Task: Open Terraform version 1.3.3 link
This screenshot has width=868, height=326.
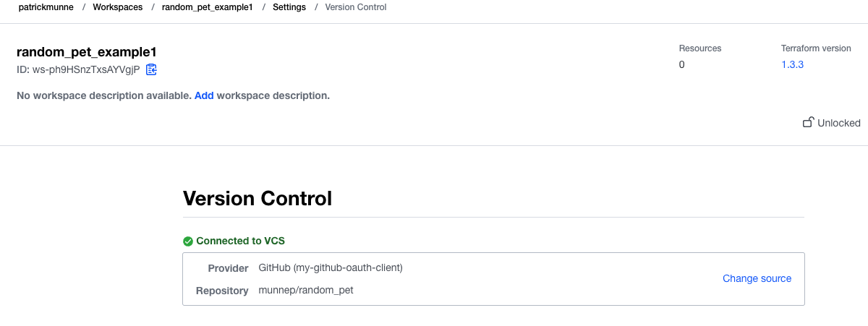Action: (x=793, y=64)
